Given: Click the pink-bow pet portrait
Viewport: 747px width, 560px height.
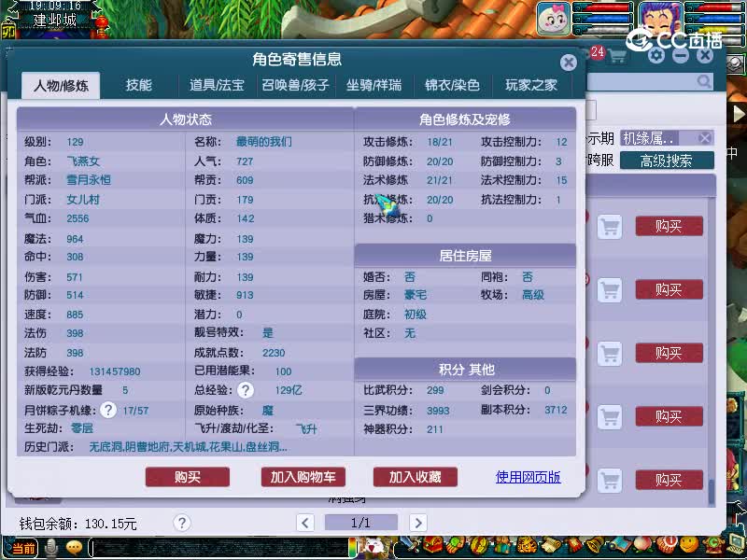Looking at the screenshot, I should point(553,18).
